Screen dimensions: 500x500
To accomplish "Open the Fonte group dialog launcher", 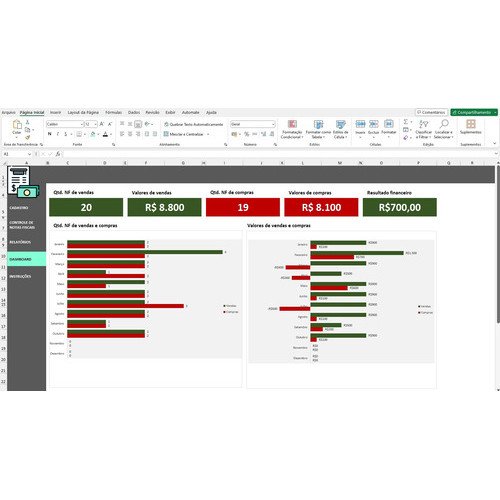I will [114, 145].
